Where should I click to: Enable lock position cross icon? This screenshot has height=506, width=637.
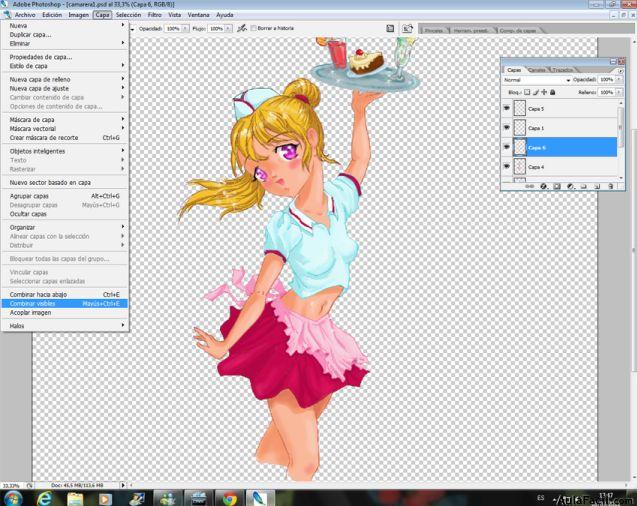[x=544, y=92]
